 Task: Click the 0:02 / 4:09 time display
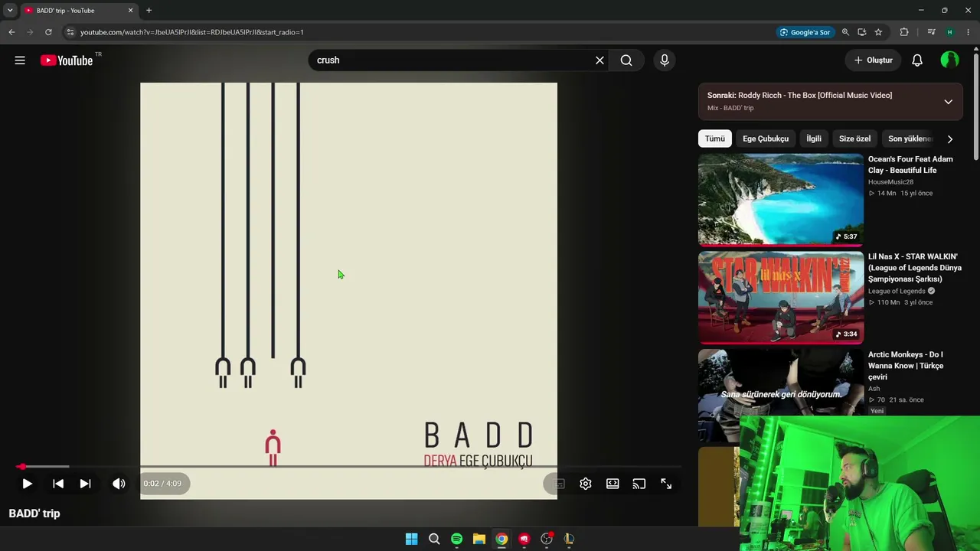pyautogui.click(x=162, y=484)
